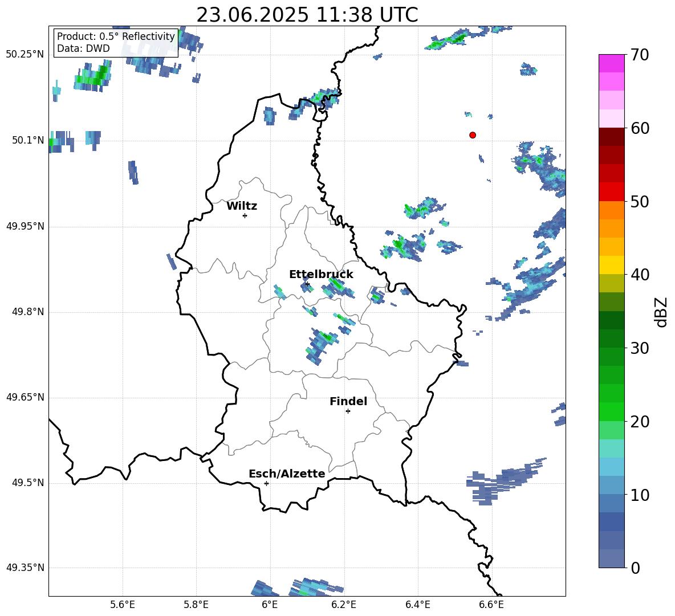Image resolution: width=675 pixels, height=616 pixels.
Task: Click the yellow colorbar segment above 40
Action: pos(611,265)
